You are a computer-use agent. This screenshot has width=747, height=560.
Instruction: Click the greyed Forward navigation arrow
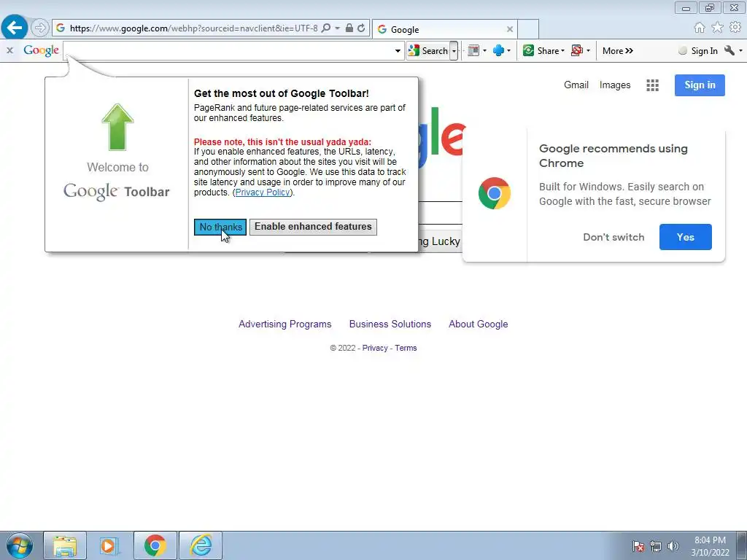tap(40, 28)
